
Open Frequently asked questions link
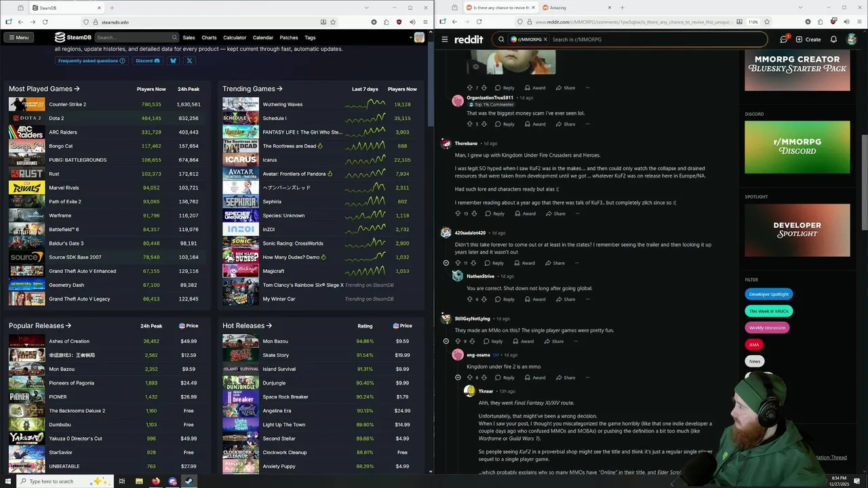tap(92, 60)
